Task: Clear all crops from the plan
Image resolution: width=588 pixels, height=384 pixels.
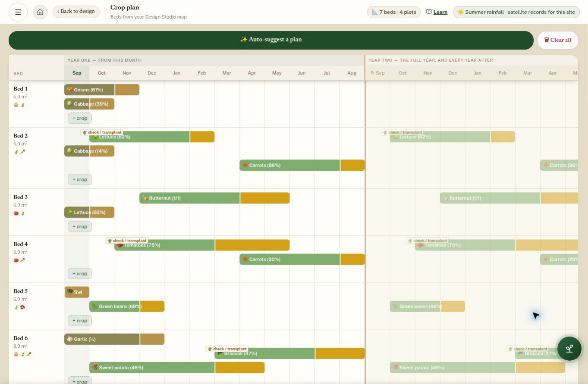Action: coord(557,40)
